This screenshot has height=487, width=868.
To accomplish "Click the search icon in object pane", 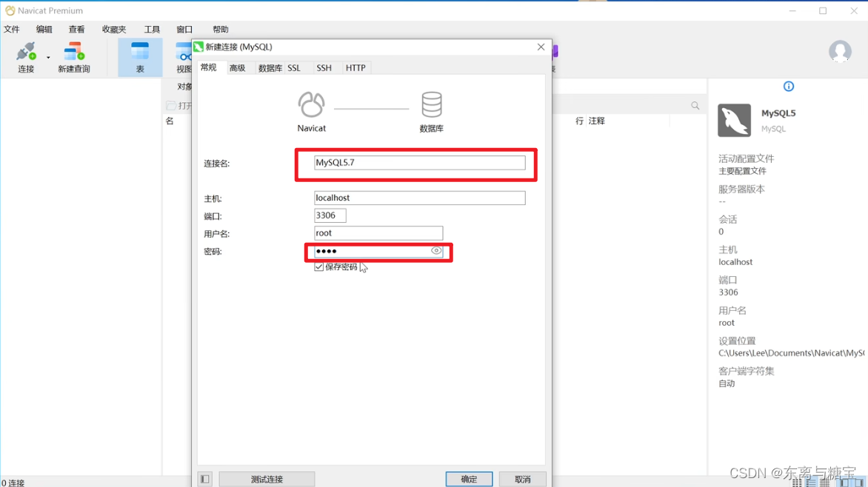I will pos(695,105).
